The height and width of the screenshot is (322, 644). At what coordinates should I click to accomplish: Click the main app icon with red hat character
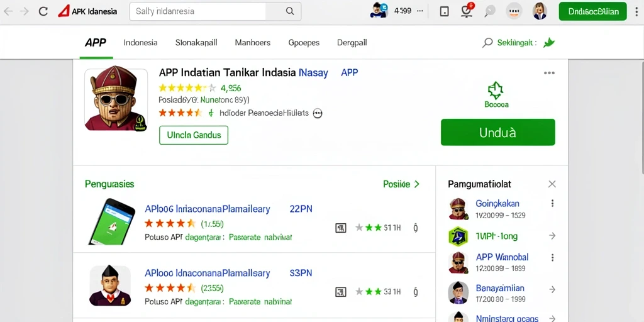[x=116, y=99]
